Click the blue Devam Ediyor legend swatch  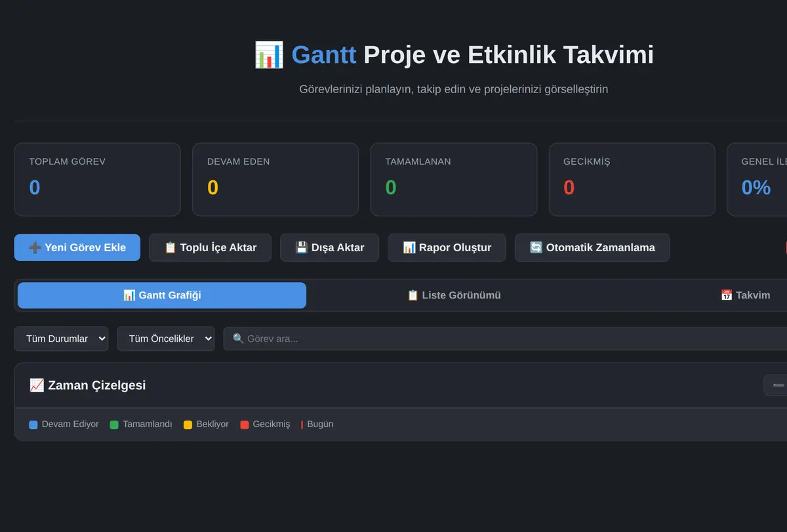[x=33, y=424]
